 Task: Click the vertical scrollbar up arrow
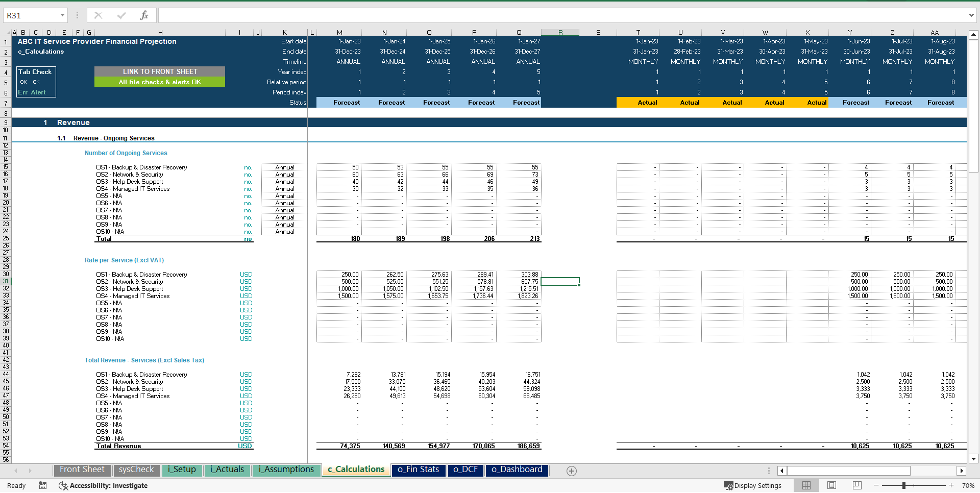[973, 35]
